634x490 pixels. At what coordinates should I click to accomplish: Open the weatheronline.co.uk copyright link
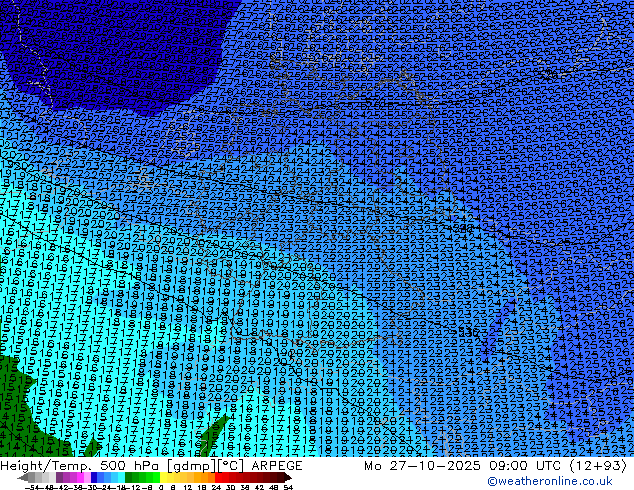click(550, 481)
